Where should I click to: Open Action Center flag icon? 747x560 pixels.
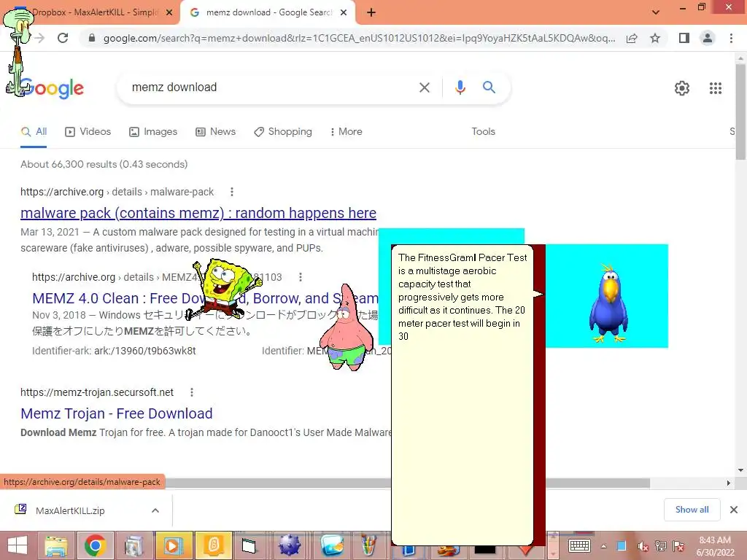(x=678, y=546)
